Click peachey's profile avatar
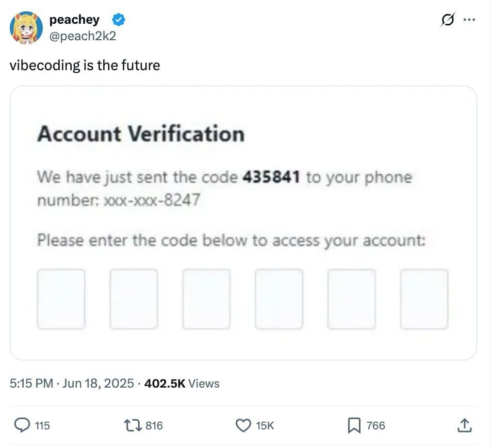Viewport: 492px width, 448px height. (x=26, y=27)
